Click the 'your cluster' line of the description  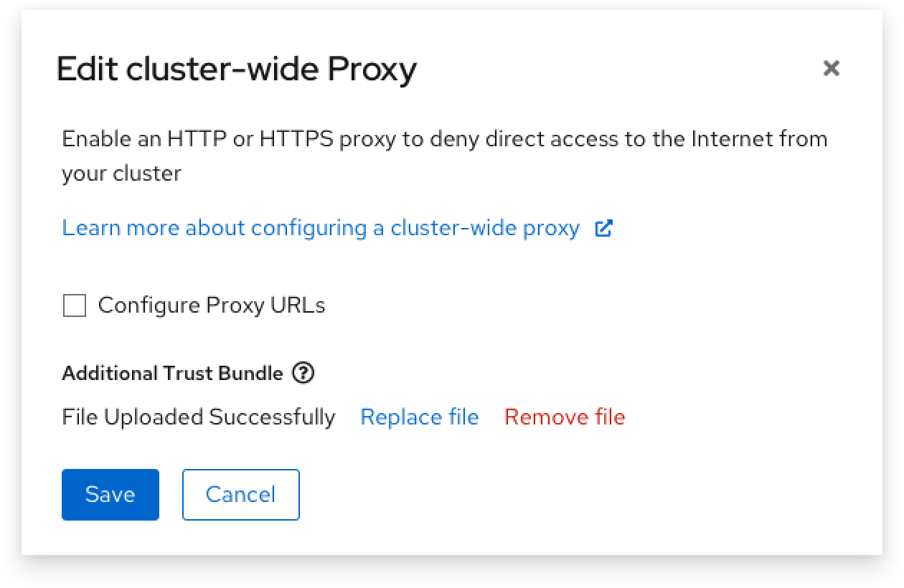click(x=121, y=174)
